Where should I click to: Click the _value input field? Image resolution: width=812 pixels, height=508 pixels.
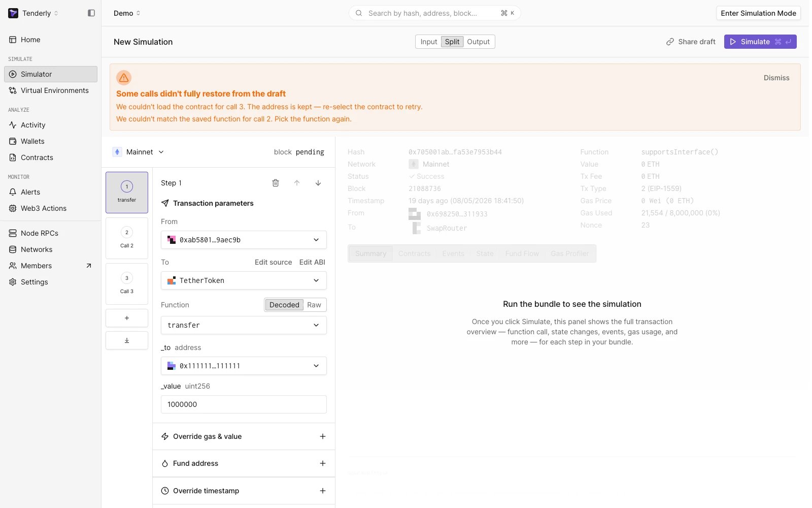(244, 404)
